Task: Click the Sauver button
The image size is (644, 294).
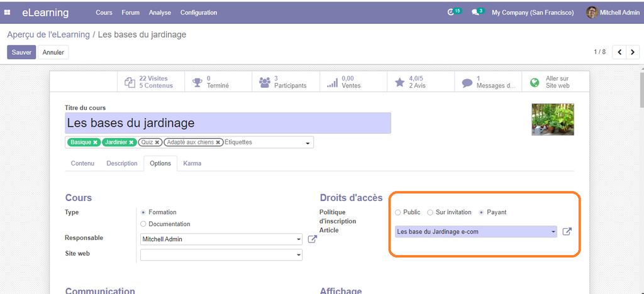Action: coord(21,52)
